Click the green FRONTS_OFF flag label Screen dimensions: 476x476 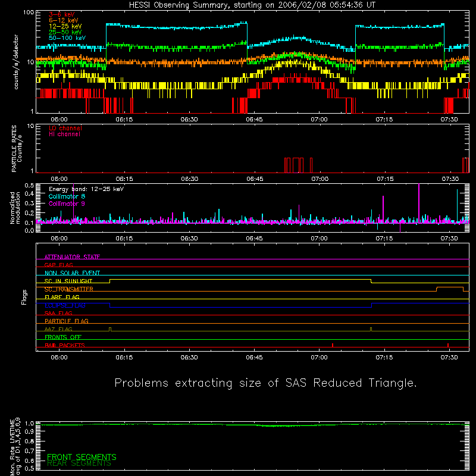63,337
